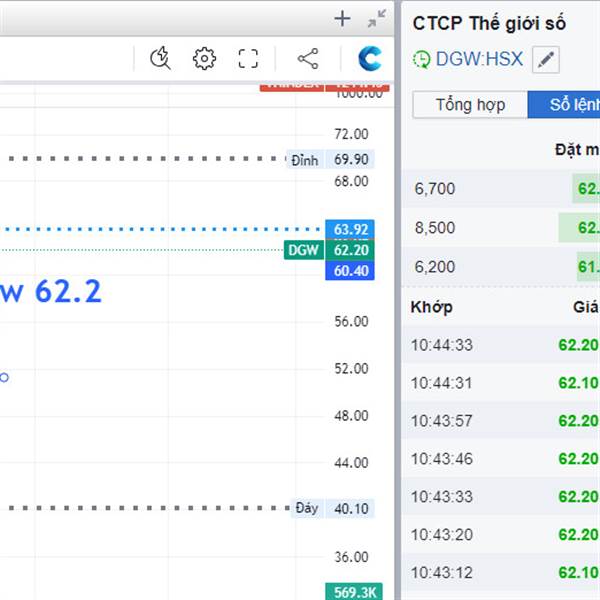Select the 10:43:12 matched trade row
Viewport: 600px width, 600px height.
coord(501,572)
